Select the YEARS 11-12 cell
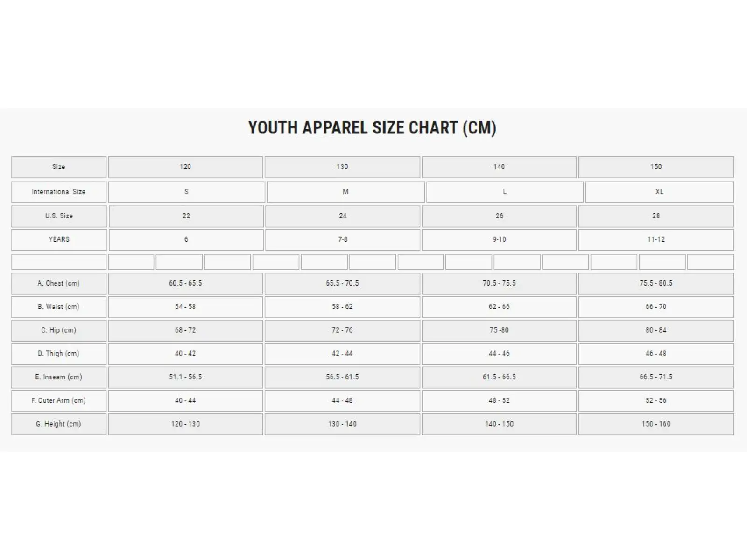Image resolution: width=747 pixels, height=560 pixels. coord(656,240)
